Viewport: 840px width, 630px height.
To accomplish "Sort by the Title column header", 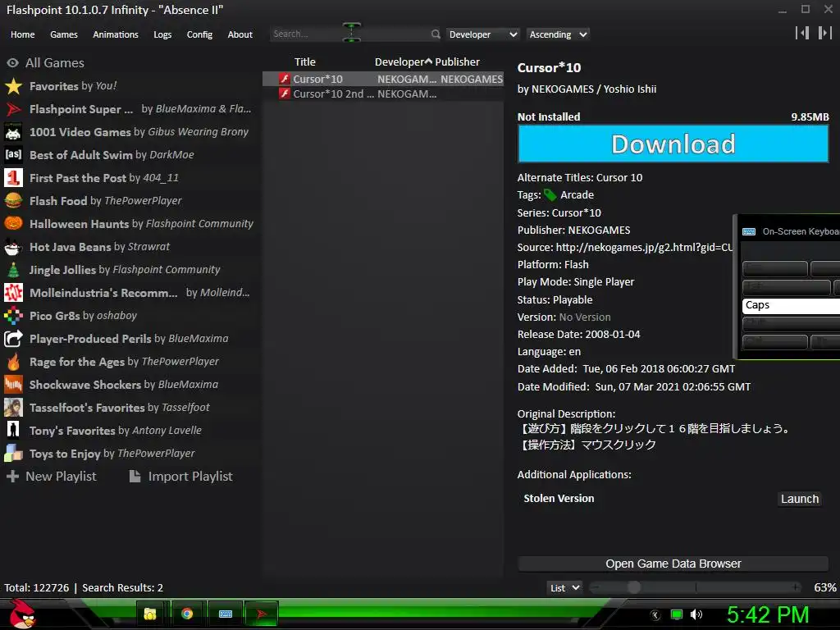I will pos(305,62).
